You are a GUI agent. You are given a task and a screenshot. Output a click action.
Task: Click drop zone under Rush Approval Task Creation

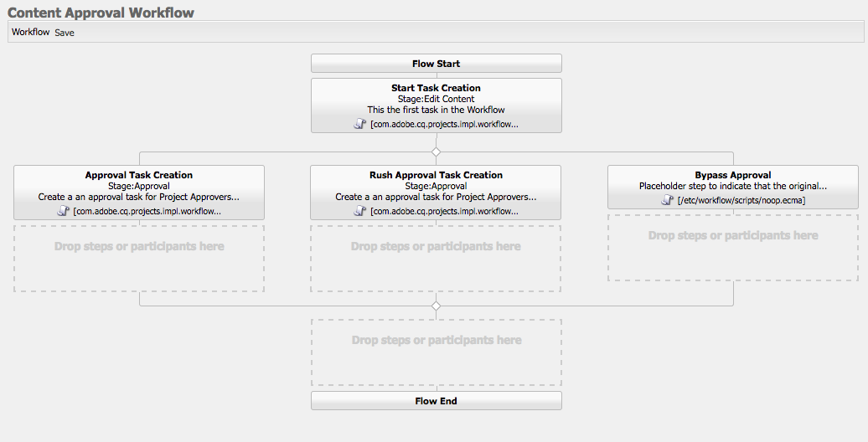(436, 258)
